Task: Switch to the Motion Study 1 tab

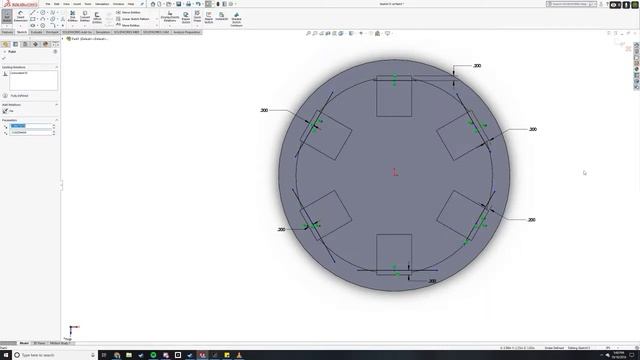Action: coord(61,343)
